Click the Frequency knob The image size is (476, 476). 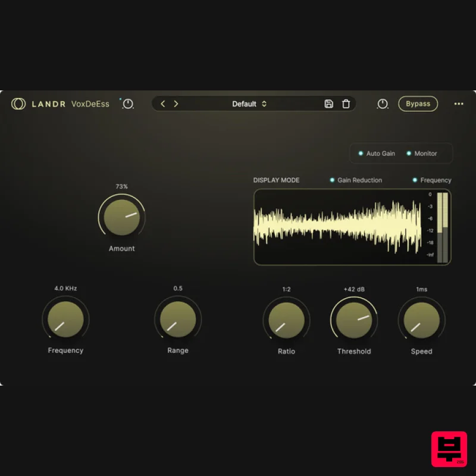65,320
